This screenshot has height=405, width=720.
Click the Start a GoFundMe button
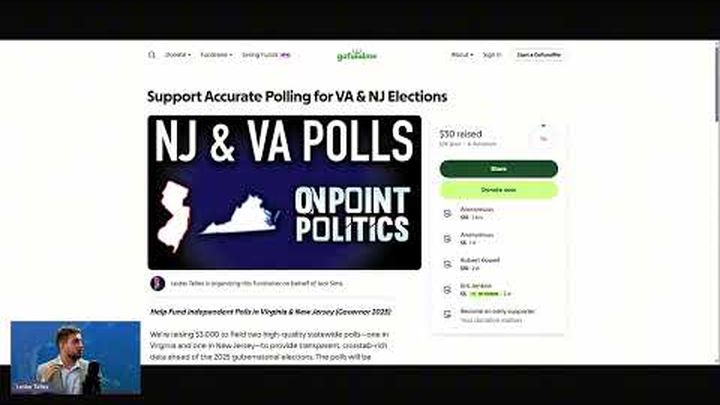pos(539,55)
